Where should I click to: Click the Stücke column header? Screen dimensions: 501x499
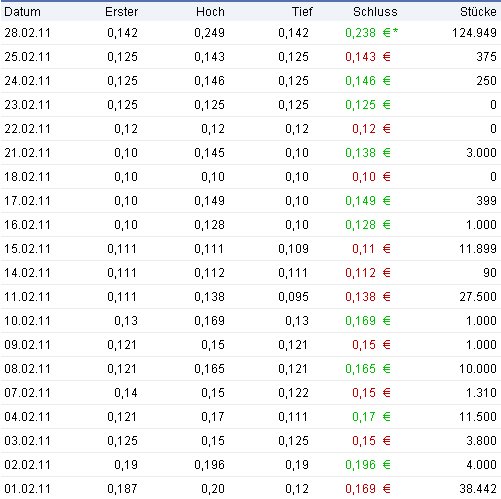(x=478, y=12)
